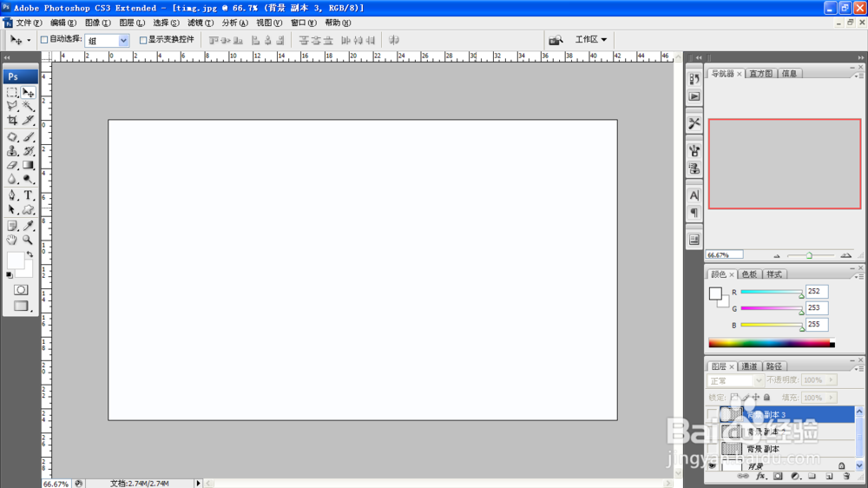Screen dimensions: 868x488
Task: Open the 工作区 workspace dropdown
Action: 591,40
